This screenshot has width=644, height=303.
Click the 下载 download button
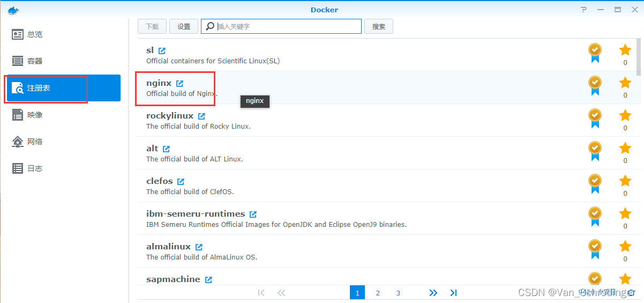click(152, 26)
